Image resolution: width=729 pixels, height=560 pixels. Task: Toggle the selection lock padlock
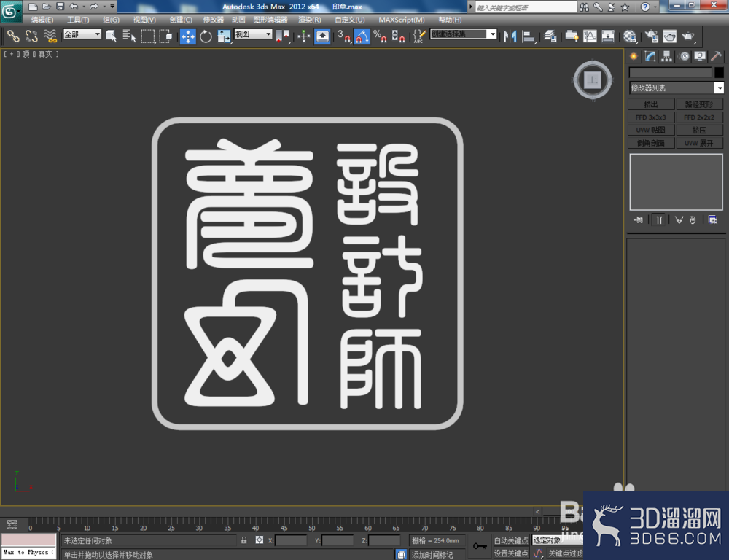244,540
